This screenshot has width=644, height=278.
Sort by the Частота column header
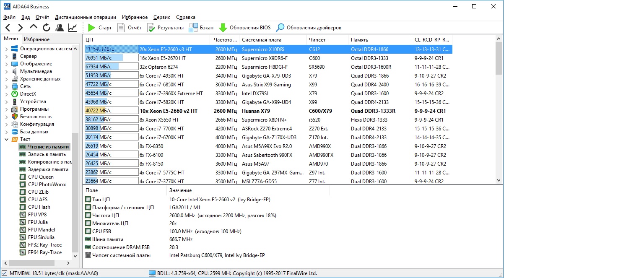225,40
